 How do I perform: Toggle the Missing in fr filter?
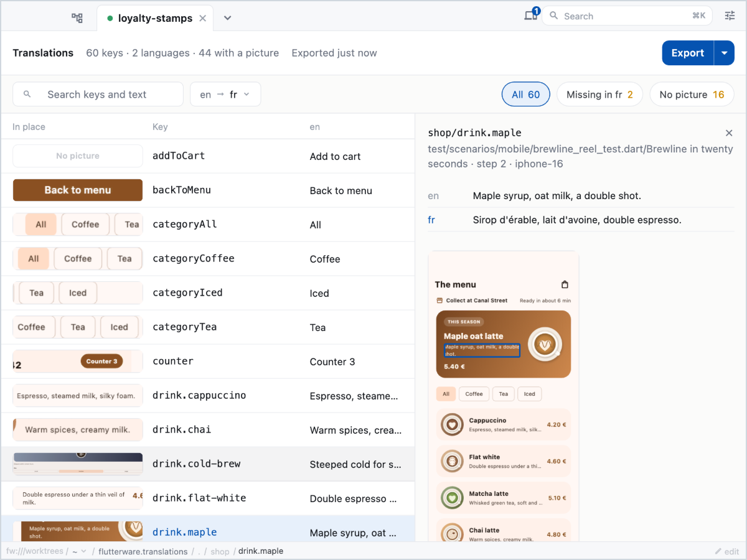tap(599, 95)
